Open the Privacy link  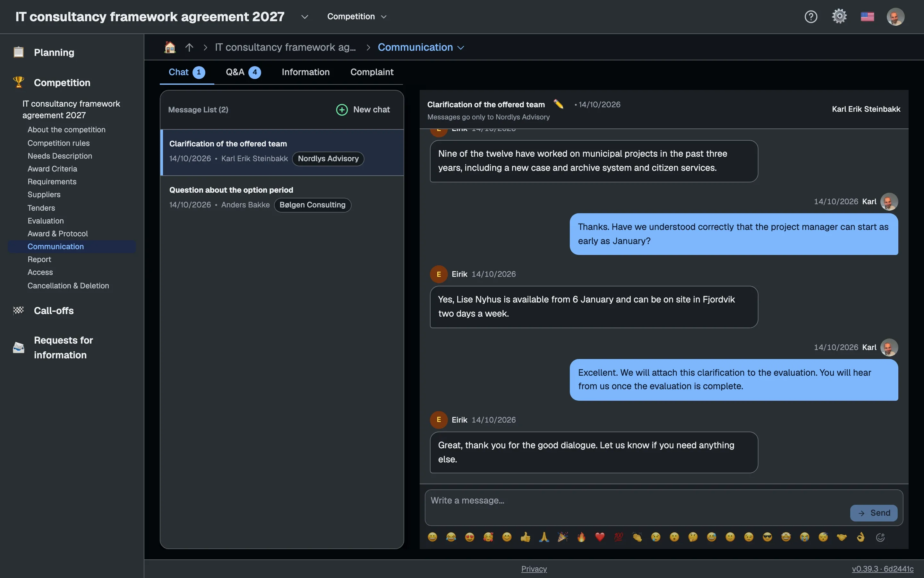click(x=534, y=569)
